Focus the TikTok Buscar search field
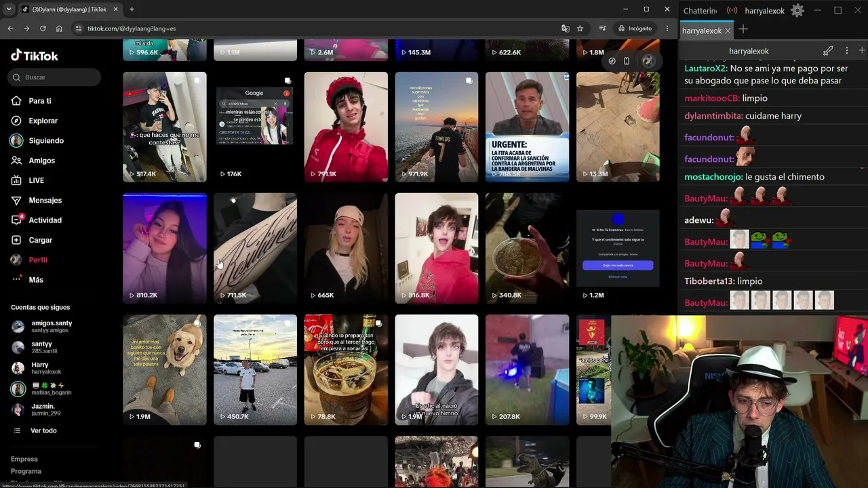Screen dimensions: 868x488 (x=56, y=77)
